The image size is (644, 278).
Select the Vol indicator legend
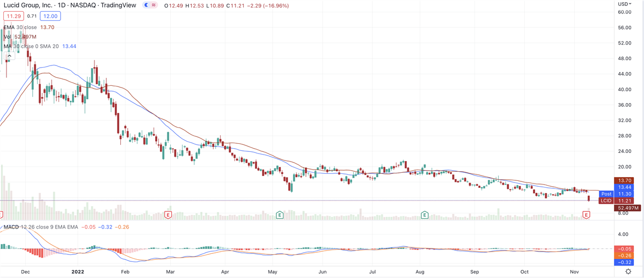click(x=8, y=37)
